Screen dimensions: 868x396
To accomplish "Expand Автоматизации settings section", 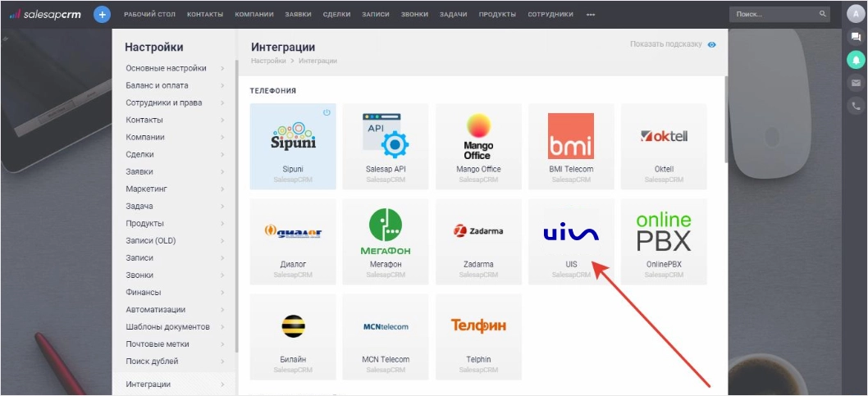I will click(x=175, y=309).
